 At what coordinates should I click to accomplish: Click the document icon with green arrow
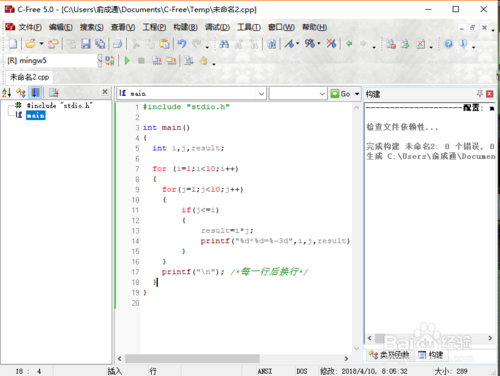point(405,44)
